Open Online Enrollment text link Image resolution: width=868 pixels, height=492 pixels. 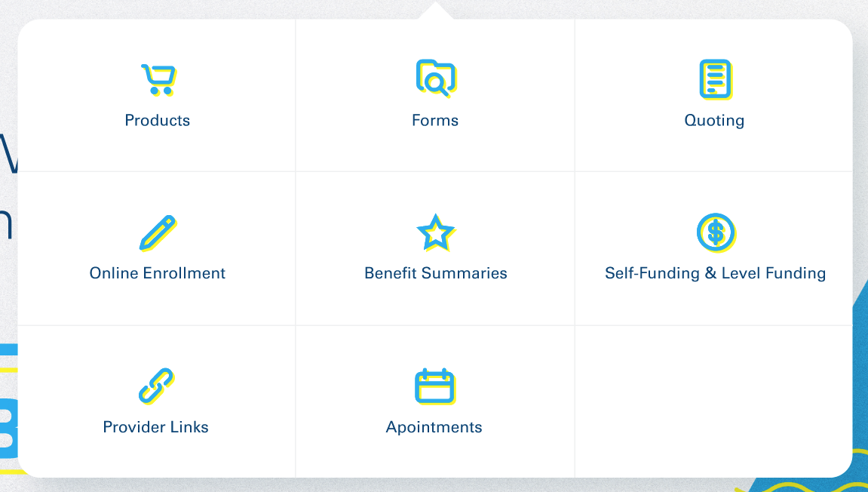157,273
